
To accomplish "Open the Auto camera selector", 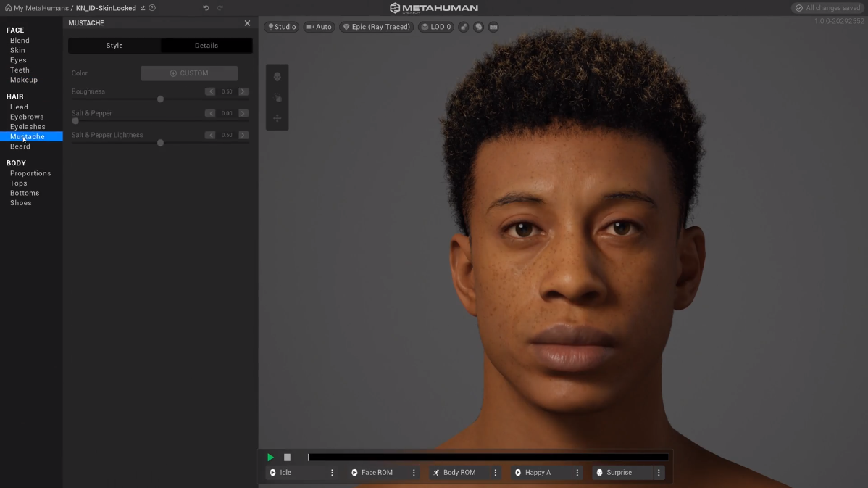I will pos(320,27).
